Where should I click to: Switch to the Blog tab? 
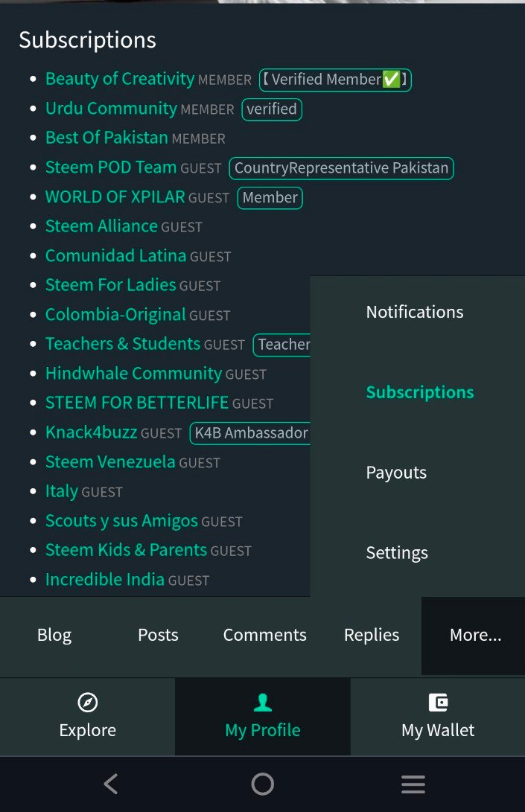54,636
